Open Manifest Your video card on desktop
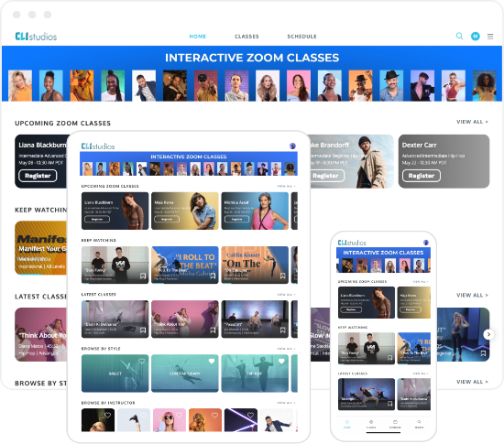The image size is (504, 444). (41, 247)
